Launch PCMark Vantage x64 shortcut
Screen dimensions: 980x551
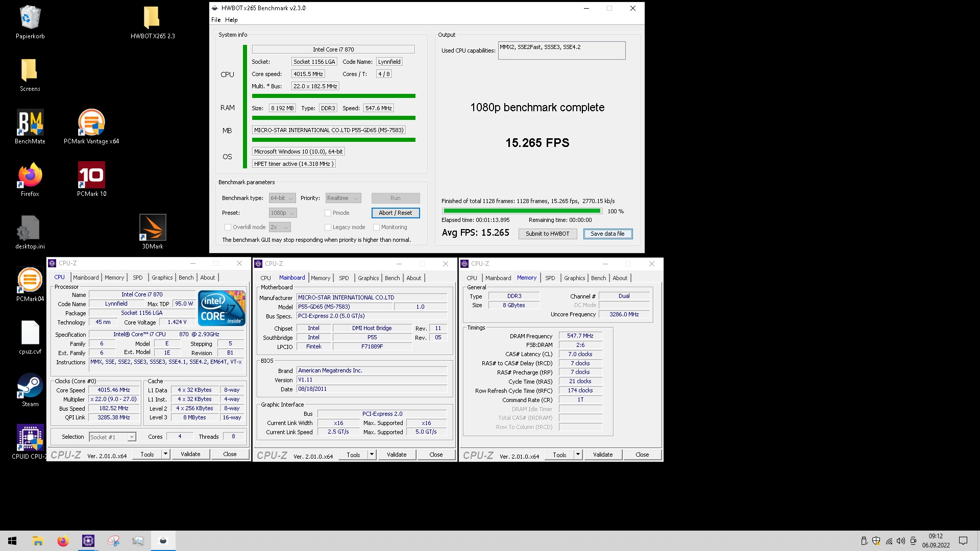(x=91, y=127)
